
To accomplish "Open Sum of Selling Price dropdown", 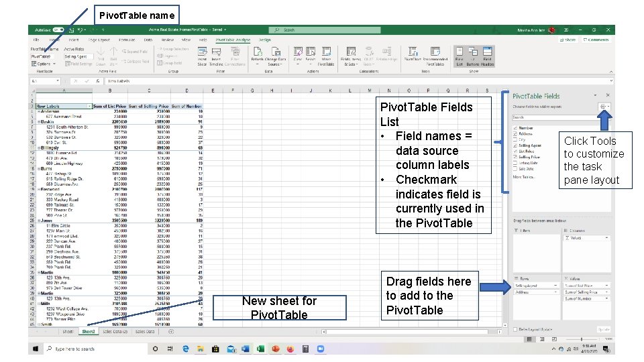I will [606, 292].
